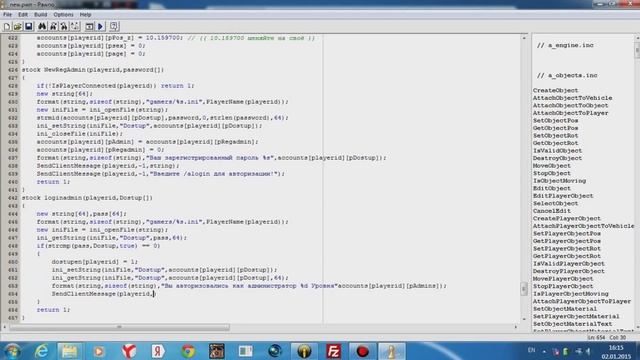The height and width of the screenshot is (360, 640).
Task: Select IsObjectMoving in function list
Action: 559,180
